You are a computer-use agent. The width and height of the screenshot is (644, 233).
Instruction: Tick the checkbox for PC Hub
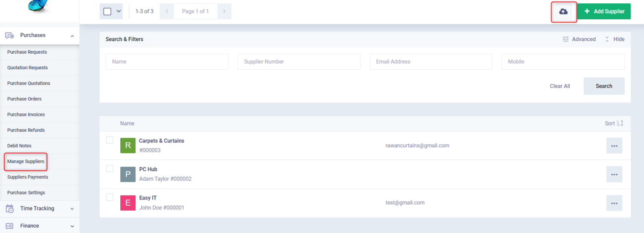pos(110,168)
